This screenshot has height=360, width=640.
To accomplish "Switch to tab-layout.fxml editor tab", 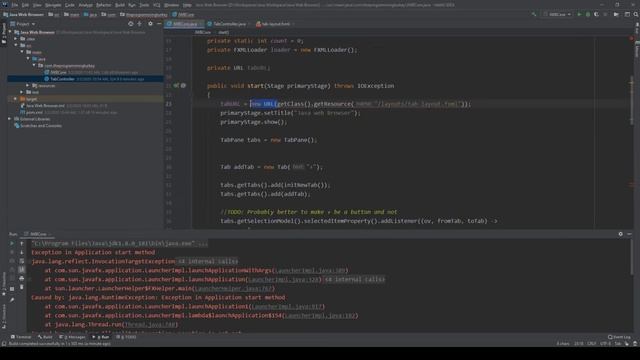I will [273, 24].
